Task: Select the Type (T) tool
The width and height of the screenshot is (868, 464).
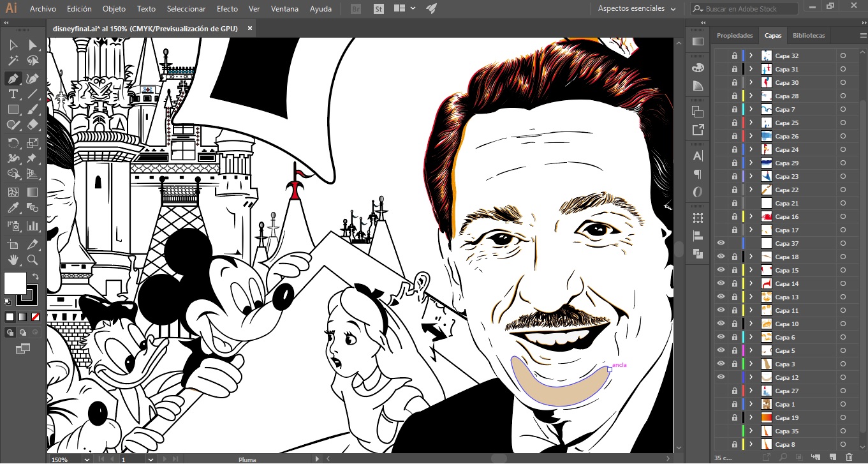Action: coord(13,94)
